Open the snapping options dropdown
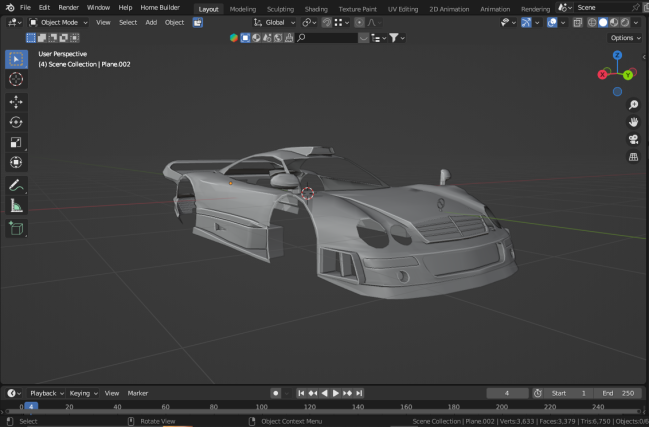This screenshot has width=649, height=427. click(x=342, y=22)
